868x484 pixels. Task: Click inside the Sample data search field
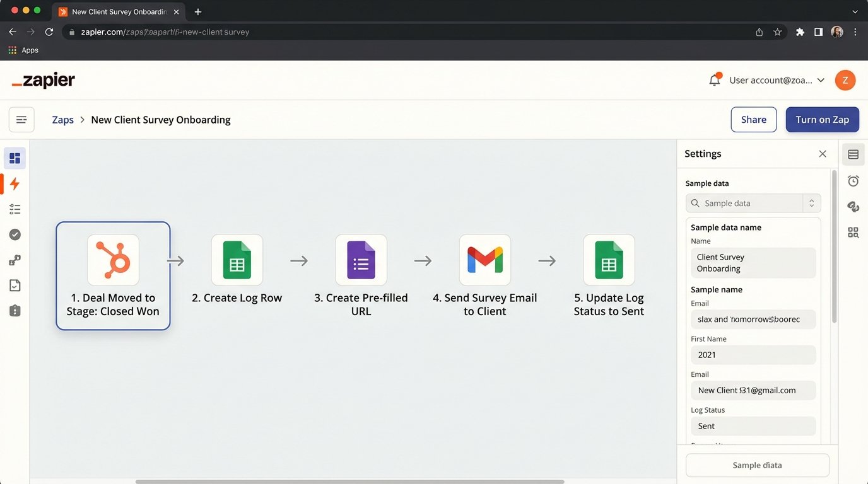pos(744,203)
